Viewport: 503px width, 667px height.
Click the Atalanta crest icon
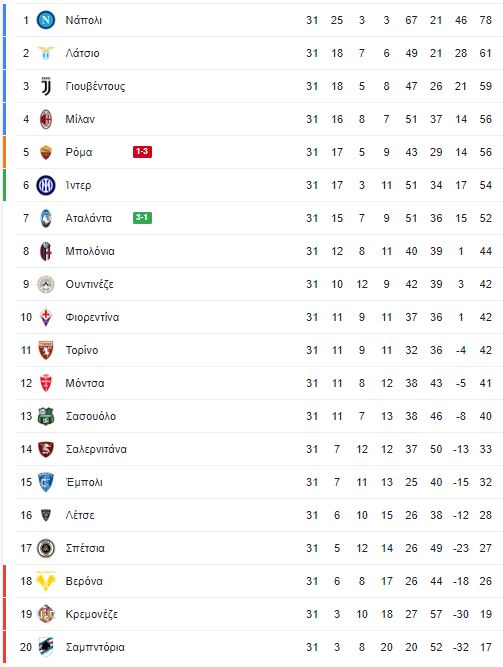(46, 218)
